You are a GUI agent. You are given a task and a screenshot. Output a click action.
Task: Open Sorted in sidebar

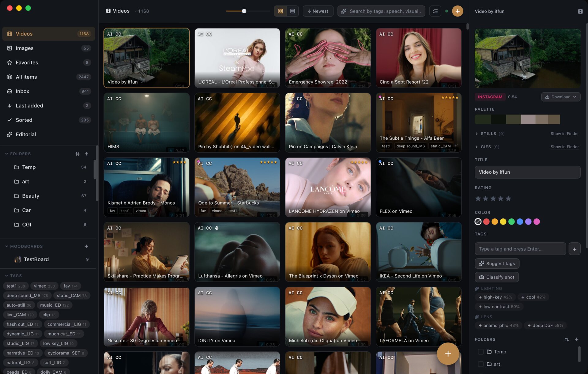click(x=49, y=120)
